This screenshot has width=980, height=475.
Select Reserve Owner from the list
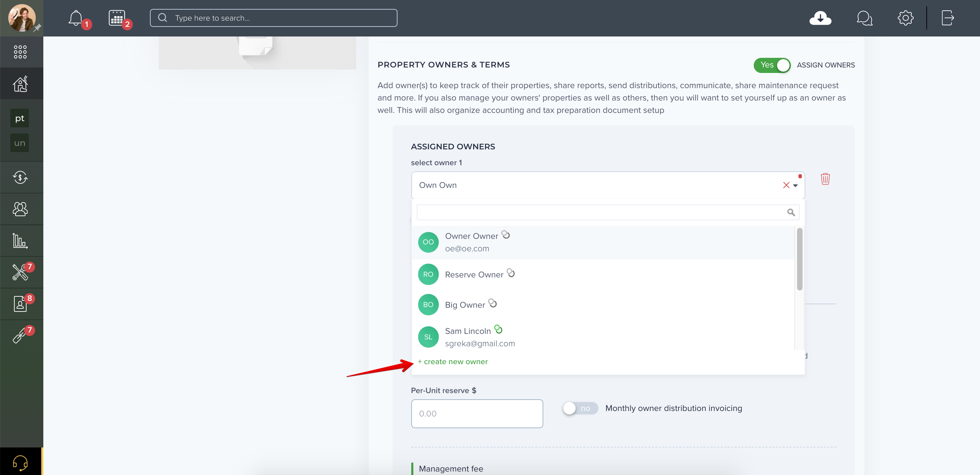click(603, 274)
